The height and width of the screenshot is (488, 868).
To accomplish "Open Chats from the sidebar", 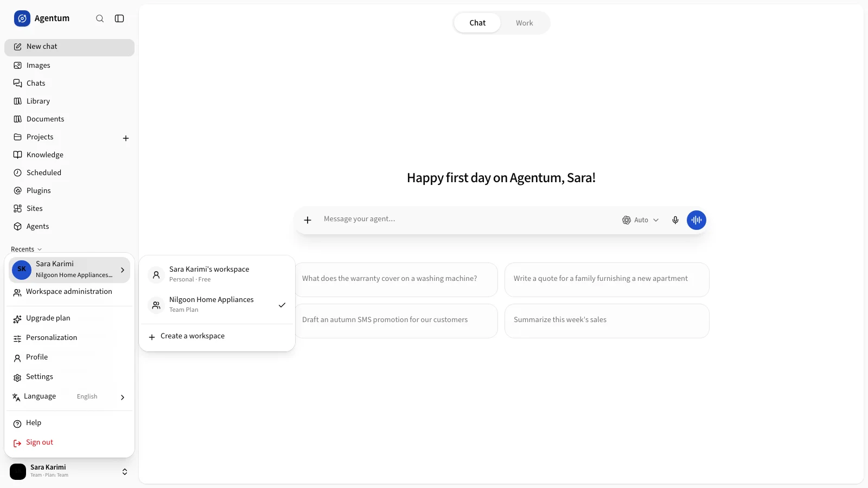I will (x=69, y=84).
